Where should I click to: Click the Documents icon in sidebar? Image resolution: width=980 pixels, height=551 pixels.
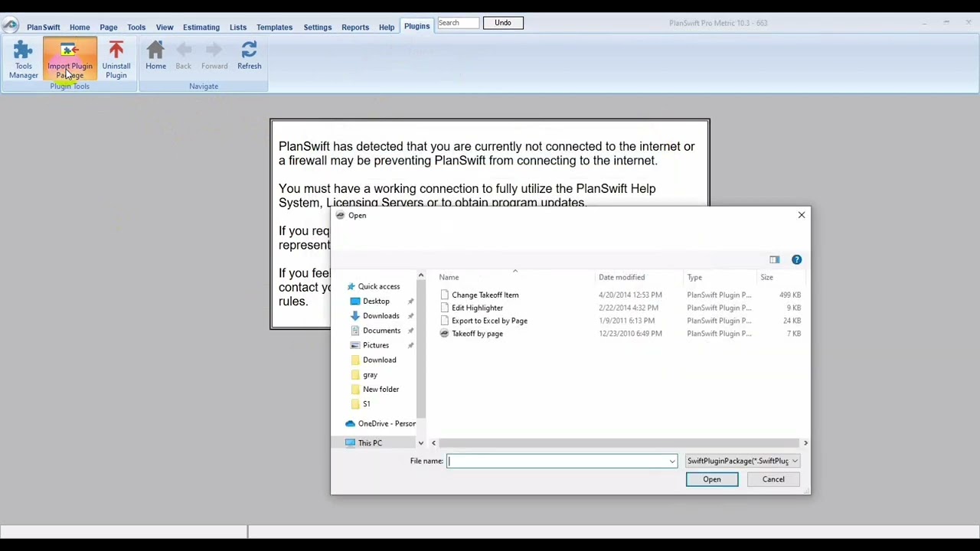[x=355, y=331]
